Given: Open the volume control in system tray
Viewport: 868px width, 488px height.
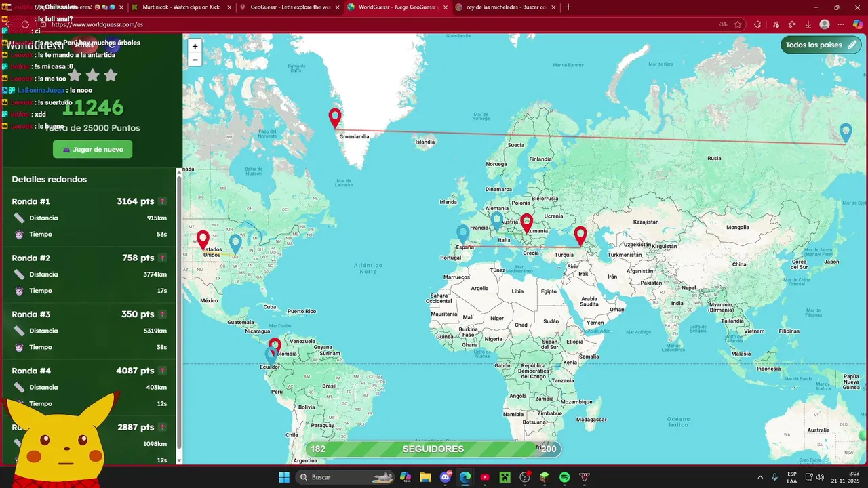Looking at the screenshot, I should pyautogui.click(x=820, y=477).
